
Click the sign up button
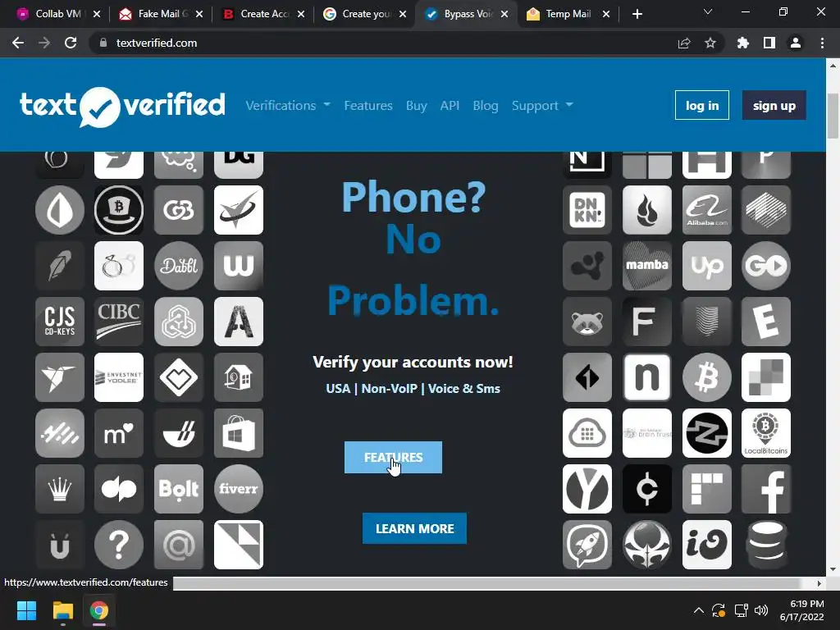(x=774, y=106)
